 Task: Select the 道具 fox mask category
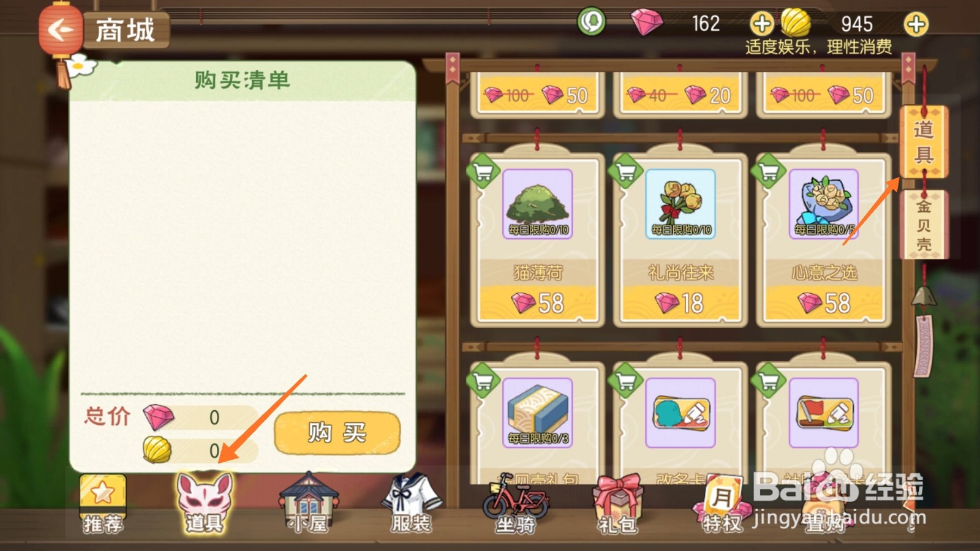(205, 503)
